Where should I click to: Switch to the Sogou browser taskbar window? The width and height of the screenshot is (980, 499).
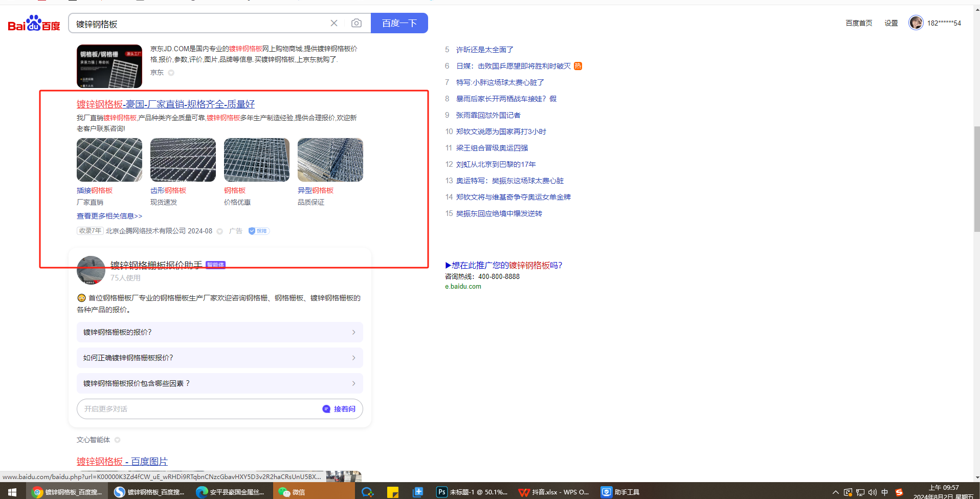coord(149,492)
